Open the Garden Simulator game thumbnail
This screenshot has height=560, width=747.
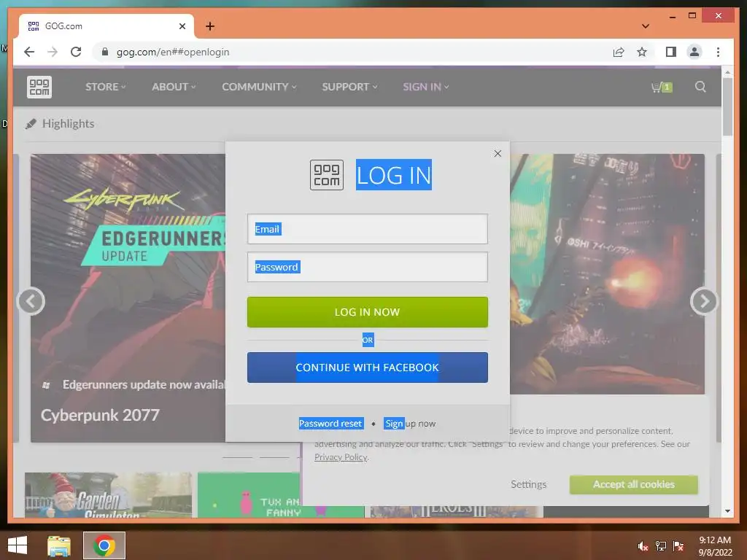108,495
